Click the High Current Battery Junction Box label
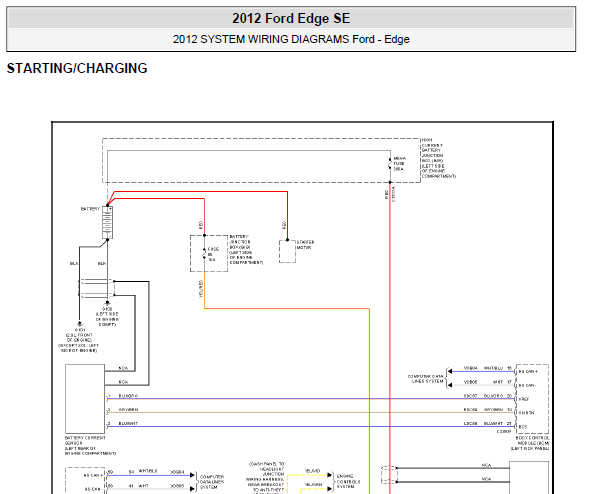 pos(438,158)
